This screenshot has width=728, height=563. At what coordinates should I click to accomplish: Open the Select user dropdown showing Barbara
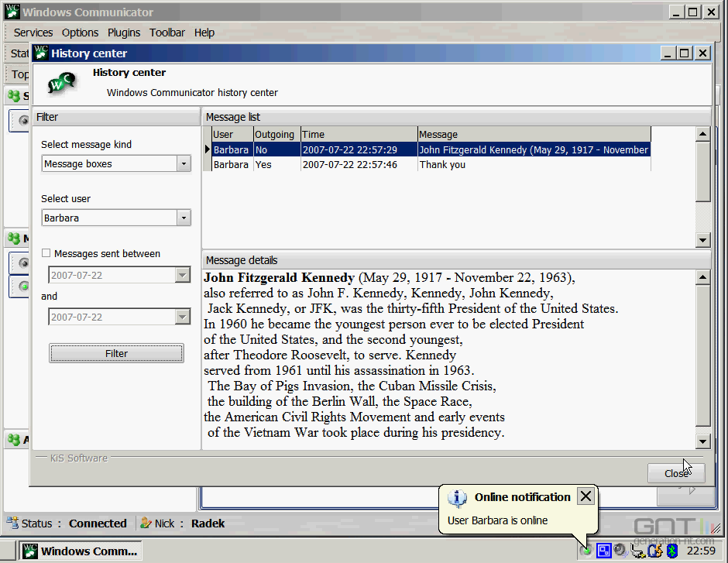tap(184, 218)
